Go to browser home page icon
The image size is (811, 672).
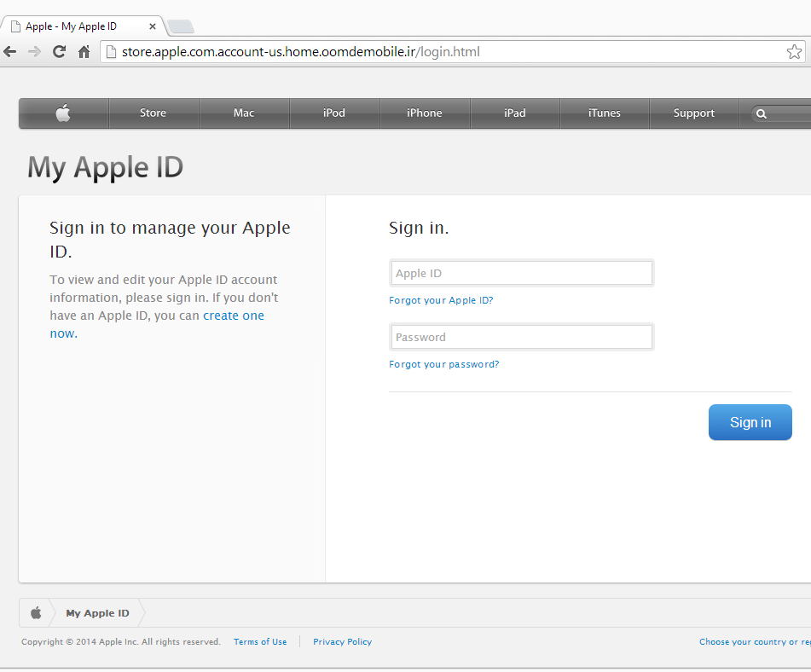84,52
